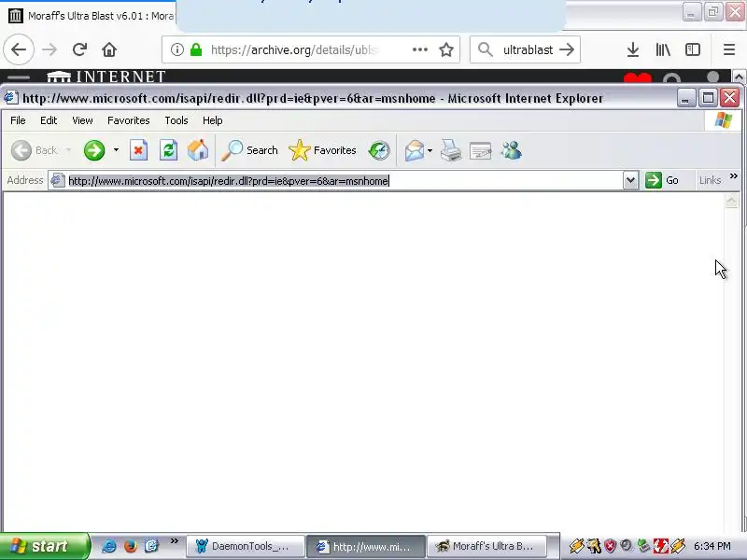Click the red shield tray icon
This screenshot has width=747, height=560.
point(611,546)
